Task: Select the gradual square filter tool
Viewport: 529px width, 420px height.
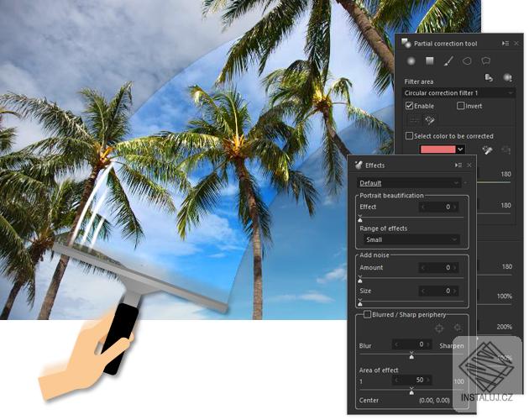Action: click(x=429, y=61)
